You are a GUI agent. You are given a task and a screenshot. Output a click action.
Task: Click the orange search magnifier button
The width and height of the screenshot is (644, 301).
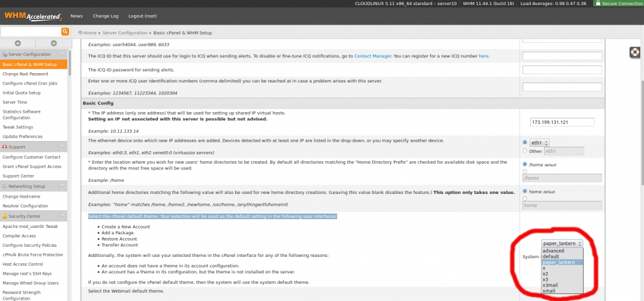(x=65, y=32)
